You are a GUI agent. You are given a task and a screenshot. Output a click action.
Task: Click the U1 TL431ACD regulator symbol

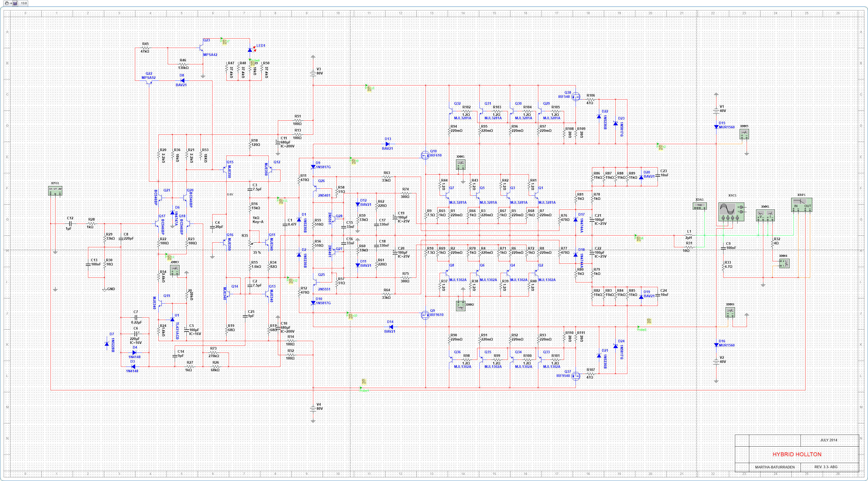click(172, 319)
